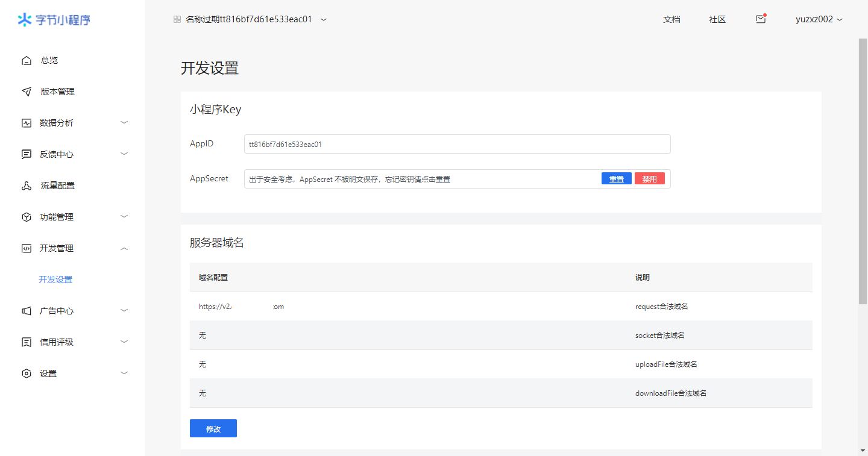Click the 重置 button for AppSecret
868x456 pixels.
point(616,179)
